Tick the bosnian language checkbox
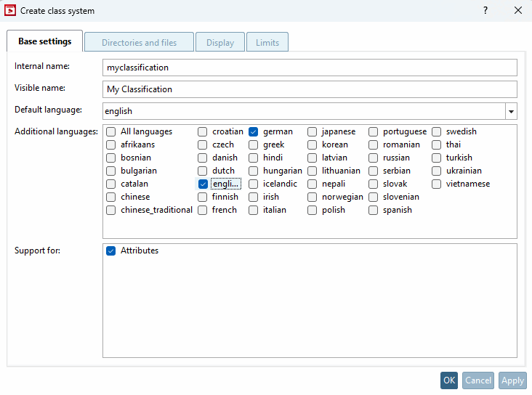 111,158
